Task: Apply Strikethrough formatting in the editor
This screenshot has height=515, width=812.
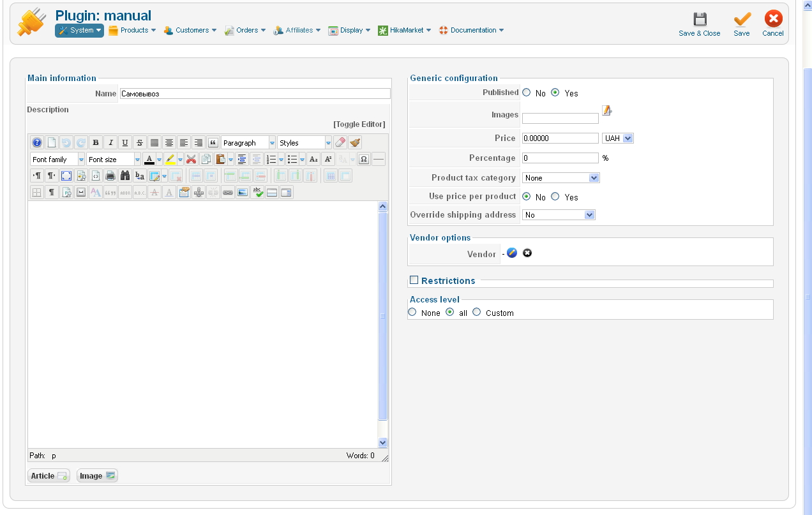Action: [140, 142]
